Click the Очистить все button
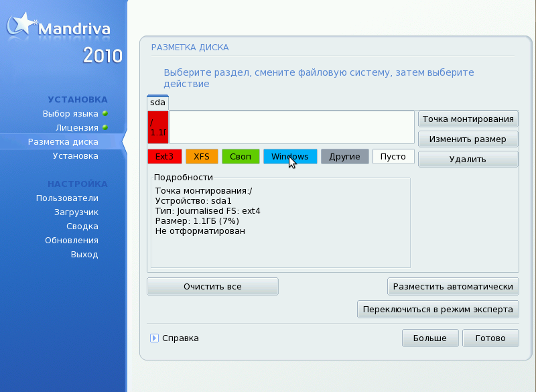Image resolution: width=536 pixels, height=392 pixels. (x=212, y=286)
